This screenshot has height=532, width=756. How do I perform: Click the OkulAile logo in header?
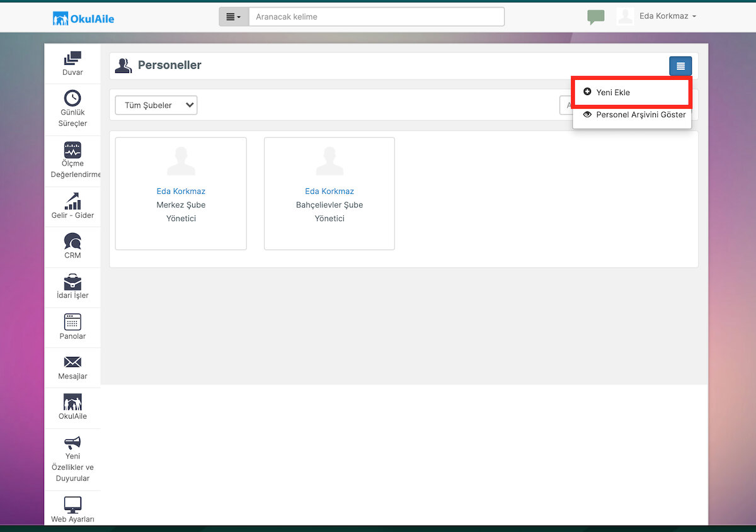83,18
